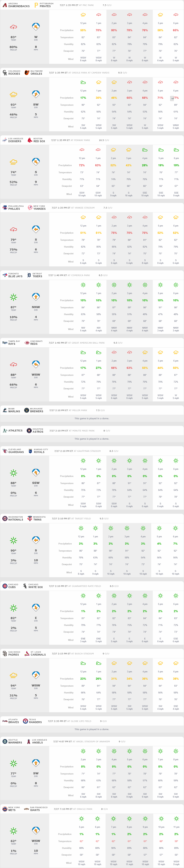184x868 pixels.
Task: Click wind direction compass icon for Diamondbacks–Pirates game
Action: pyautogui.click(x=36, y=27)
